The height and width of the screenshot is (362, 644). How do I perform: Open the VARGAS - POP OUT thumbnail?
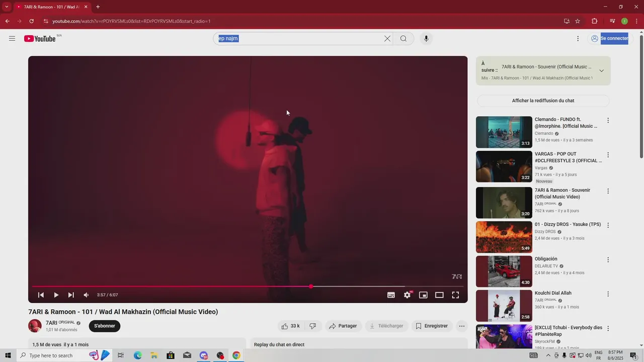click(504, 166)
